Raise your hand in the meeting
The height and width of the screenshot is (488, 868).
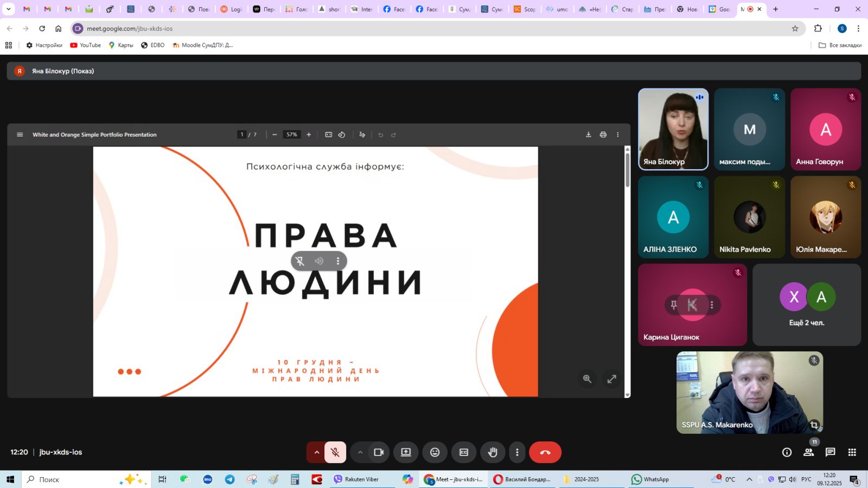click(493, 452)
